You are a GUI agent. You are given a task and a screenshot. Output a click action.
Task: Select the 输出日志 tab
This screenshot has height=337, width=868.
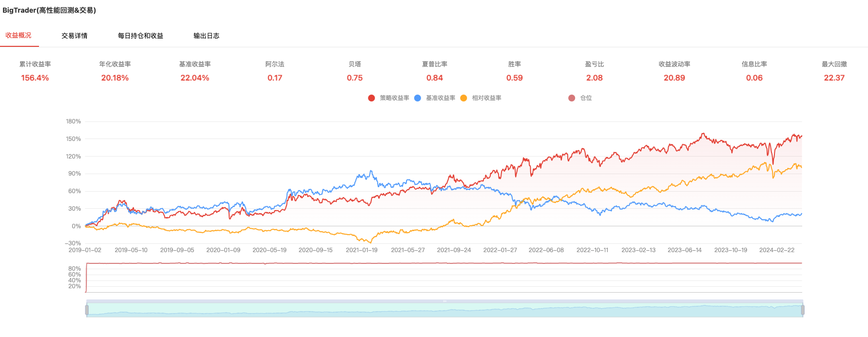(x=206, y=36)
